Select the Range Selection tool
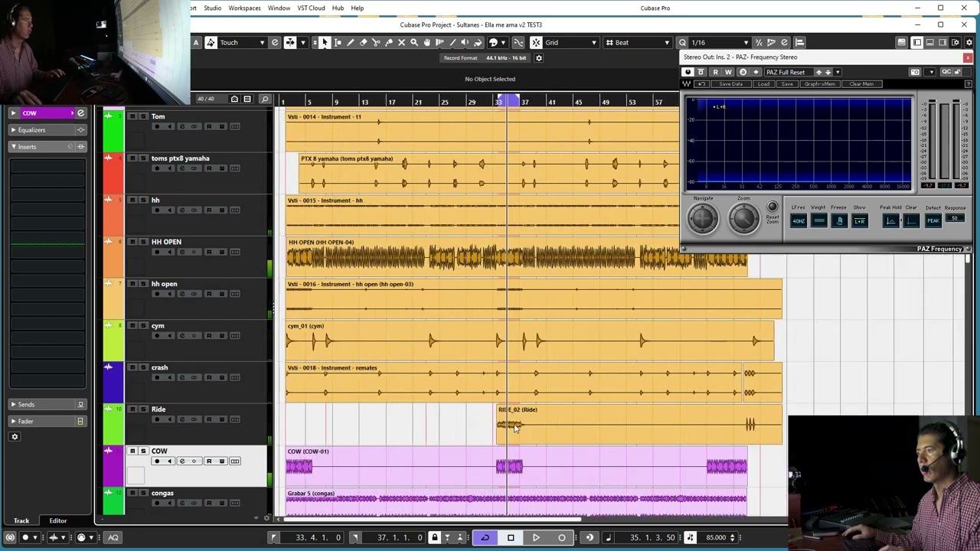Screen dimensions: 980x551 tap(338, 43)
